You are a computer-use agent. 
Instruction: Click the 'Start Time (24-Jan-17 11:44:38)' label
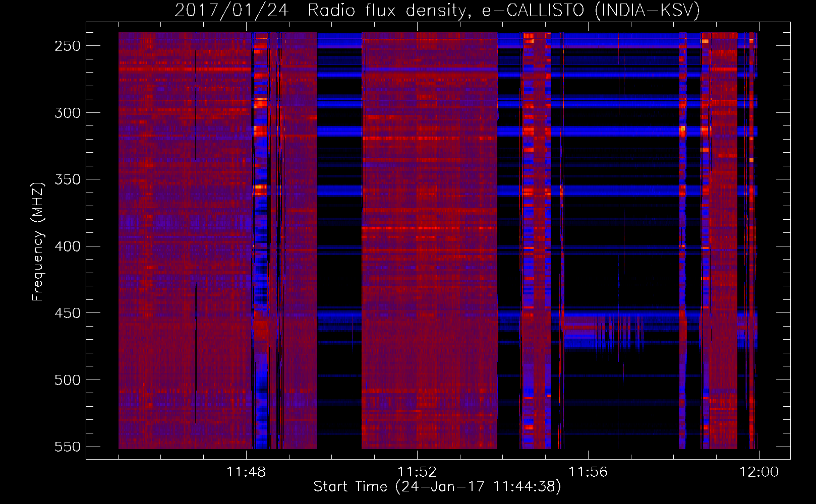[x=437, y=487]
